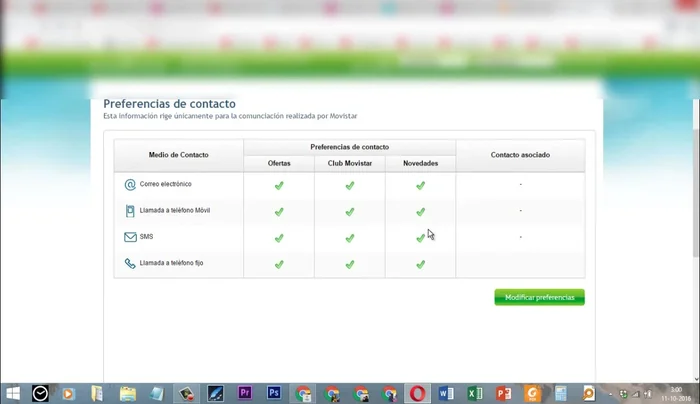700x404 pixels.
Task: Click Club Movistar checkmark in Correo electrónico row
Action: pyautogui.click(x=350, y=185)
